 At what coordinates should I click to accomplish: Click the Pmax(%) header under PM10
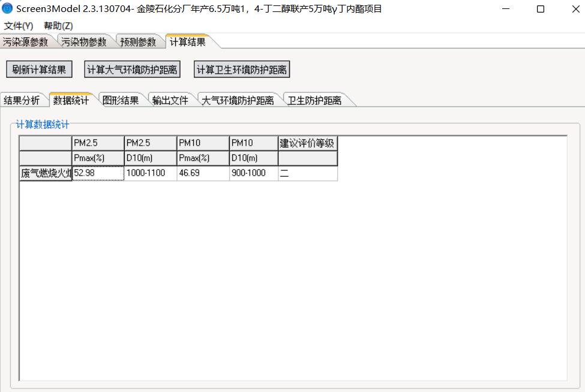(203, 158)
